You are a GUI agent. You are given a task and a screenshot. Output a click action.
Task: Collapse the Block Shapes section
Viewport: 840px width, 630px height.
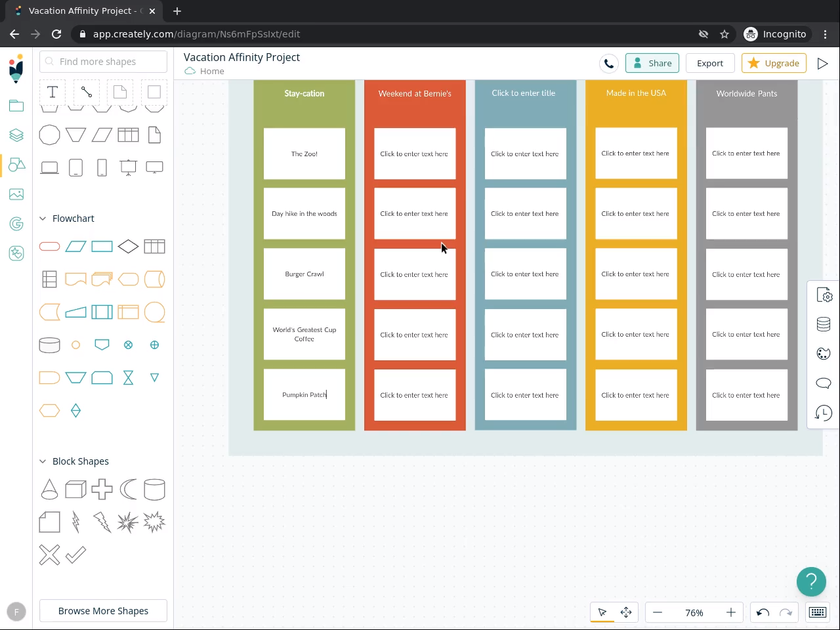pos(43,461)
